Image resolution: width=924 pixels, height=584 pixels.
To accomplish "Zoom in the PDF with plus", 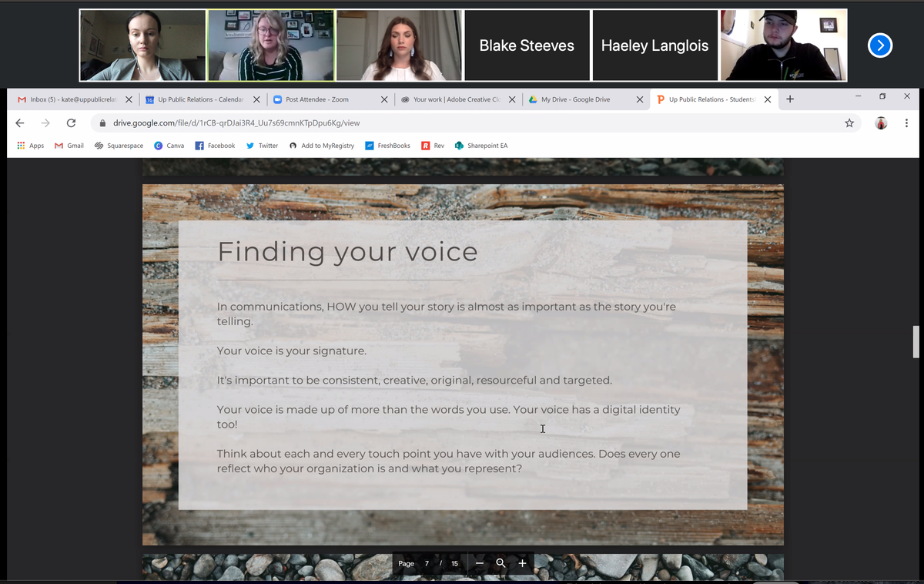I will coord(522,563).
